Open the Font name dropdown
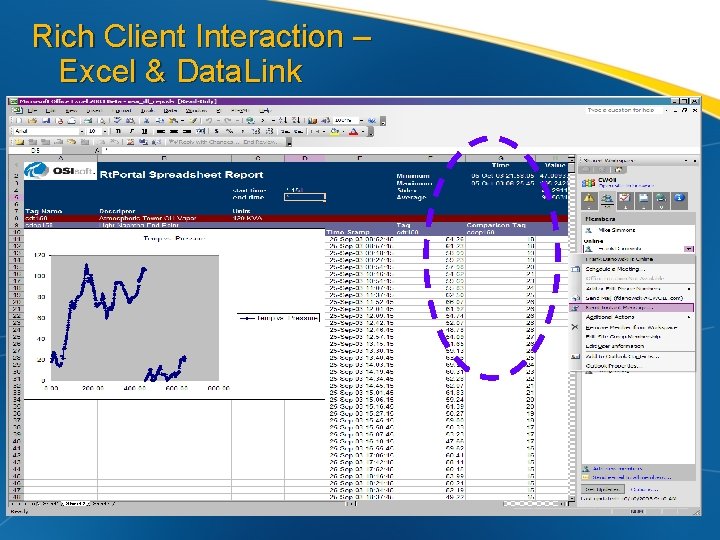This screenshot has width=720, height=540. tap(82, 131)
